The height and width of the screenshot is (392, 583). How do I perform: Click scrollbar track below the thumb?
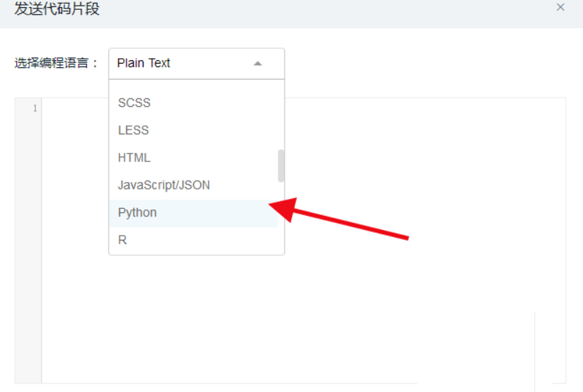tap(281, 219)
